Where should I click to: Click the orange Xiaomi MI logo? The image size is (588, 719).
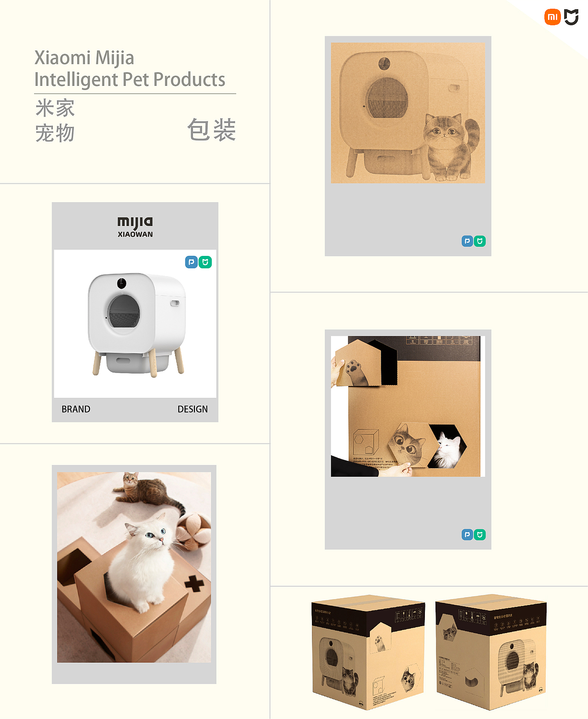(x=553, y=17)
